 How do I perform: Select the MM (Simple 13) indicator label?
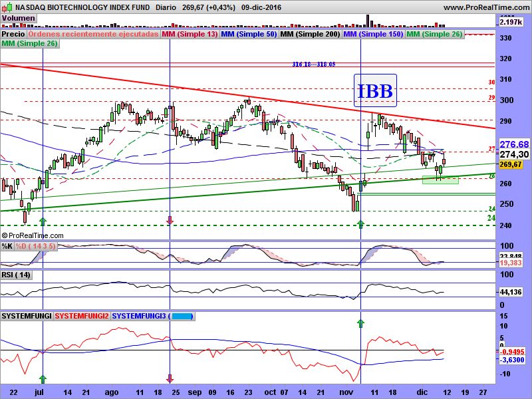pos(190,34)
